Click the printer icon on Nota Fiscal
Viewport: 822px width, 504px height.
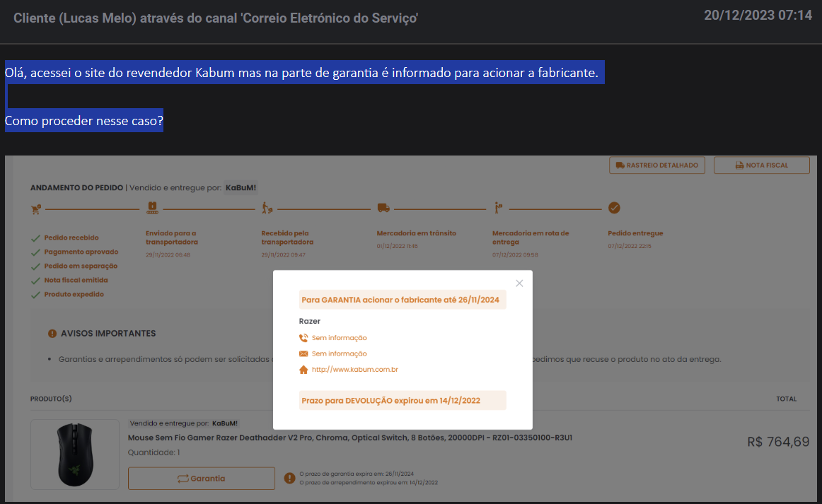coord(739,165)
